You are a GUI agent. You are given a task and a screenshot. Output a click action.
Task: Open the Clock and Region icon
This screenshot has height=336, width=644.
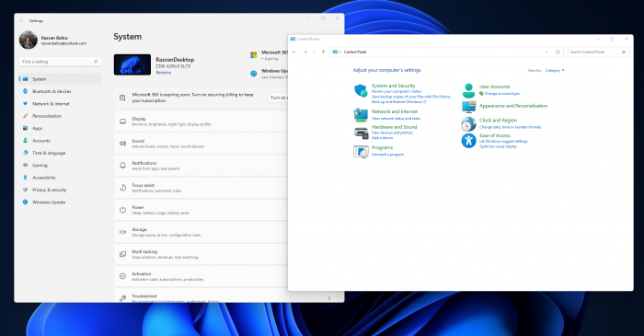click(x=468, y=123)
